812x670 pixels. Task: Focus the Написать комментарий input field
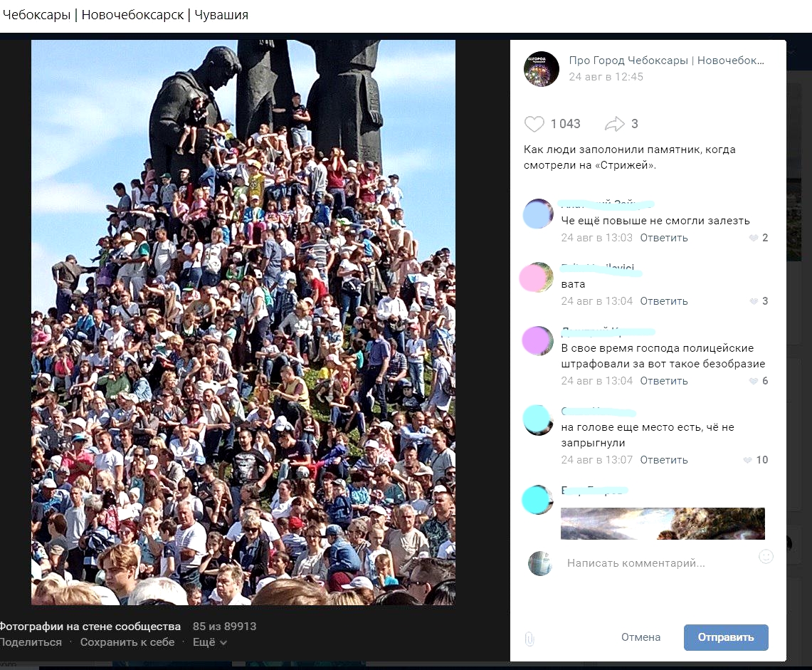coord(658,563)
